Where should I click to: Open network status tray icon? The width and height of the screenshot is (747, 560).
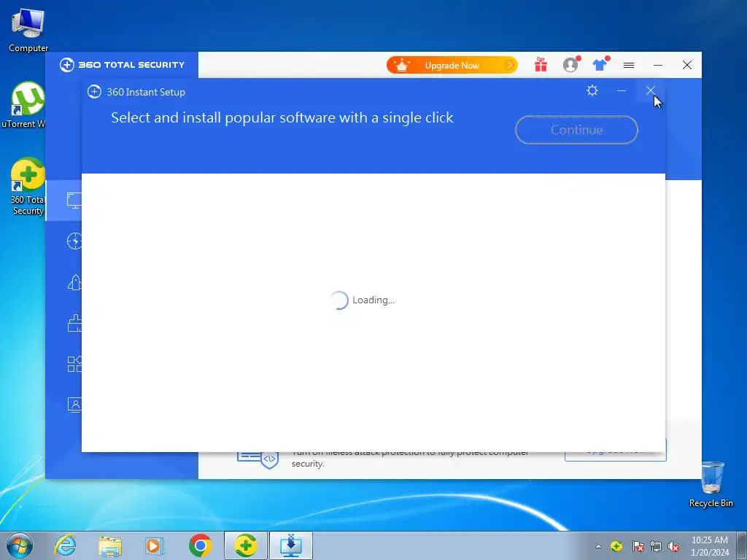(x=656, y=546)
